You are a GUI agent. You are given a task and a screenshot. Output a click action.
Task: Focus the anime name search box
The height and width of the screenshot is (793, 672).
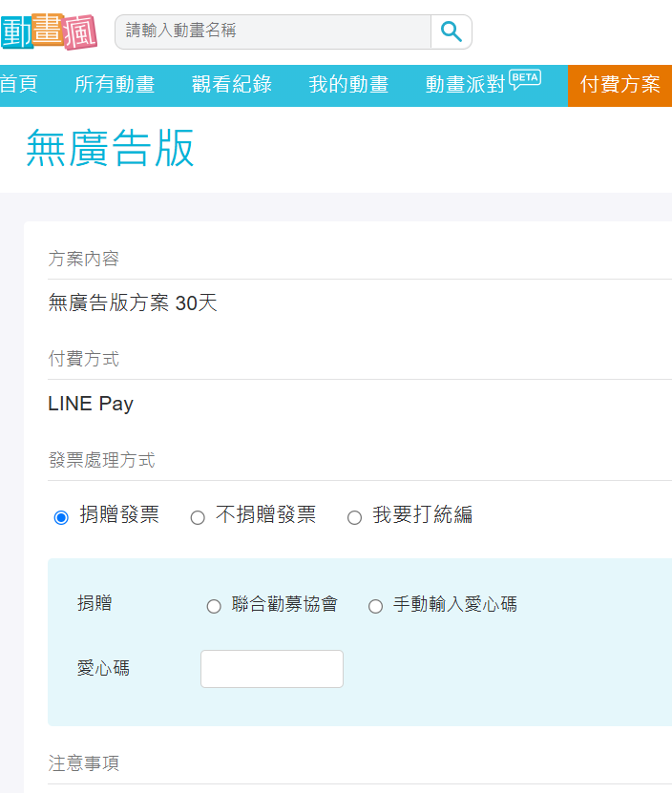coord(273,31)
